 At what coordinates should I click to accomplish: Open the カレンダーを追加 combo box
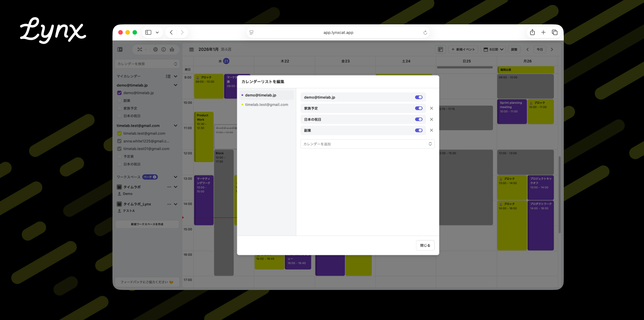tap(367, 144)
